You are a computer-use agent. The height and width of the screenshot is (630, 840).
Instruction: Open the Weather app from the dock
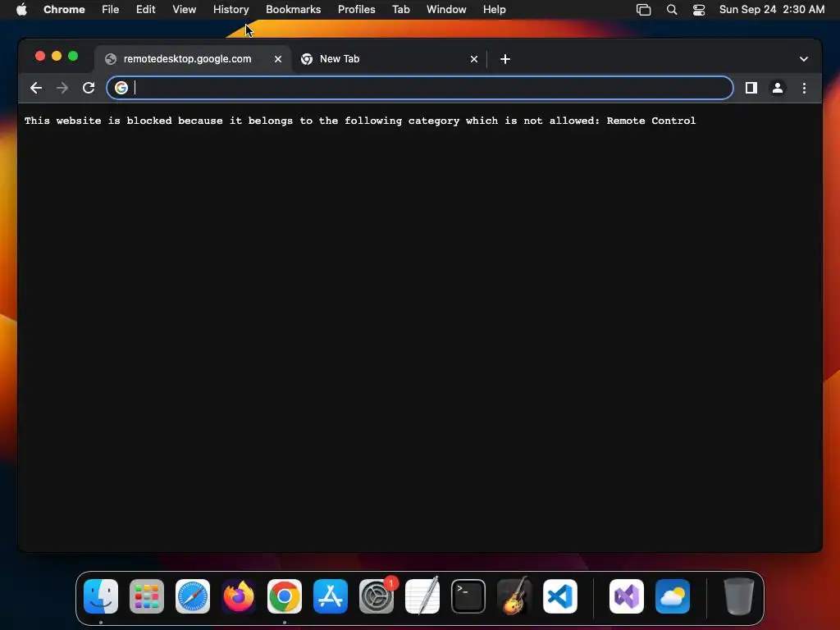tap(673, 596)
